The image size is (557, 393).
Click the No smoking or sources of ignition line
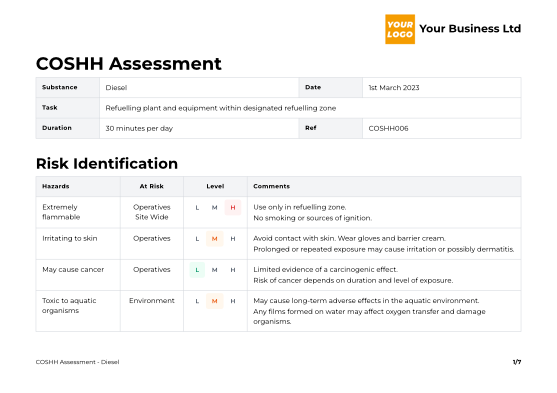[x=313, y=218]
